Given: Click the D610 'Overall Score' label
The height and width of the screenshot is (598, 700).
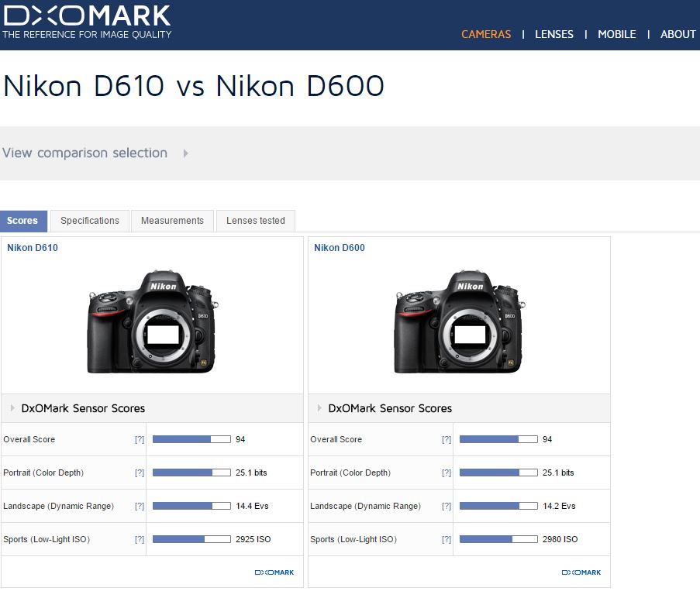Looking at the screenshot, I should [29, 439].
